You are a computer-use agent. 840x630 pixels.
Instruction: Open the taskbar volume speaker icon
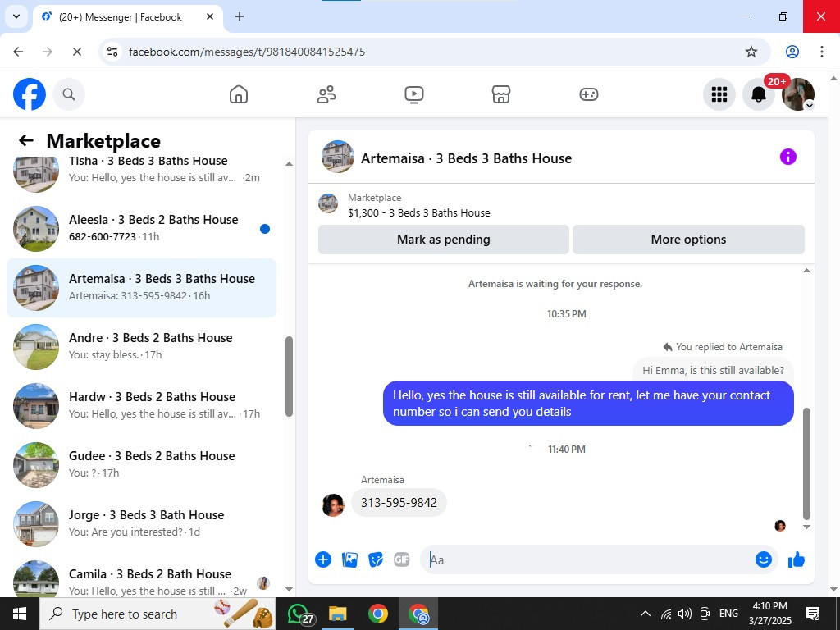tap(684, 614)
